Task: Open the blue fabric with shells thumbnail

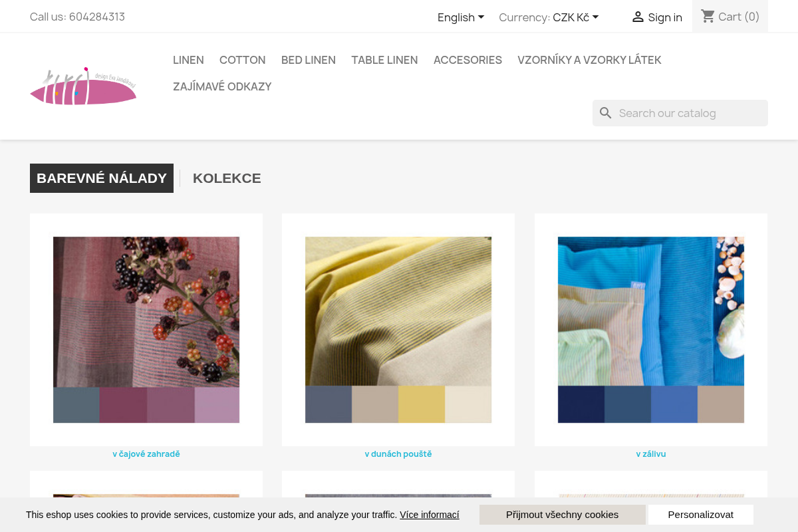Action: tap(651, 330)
